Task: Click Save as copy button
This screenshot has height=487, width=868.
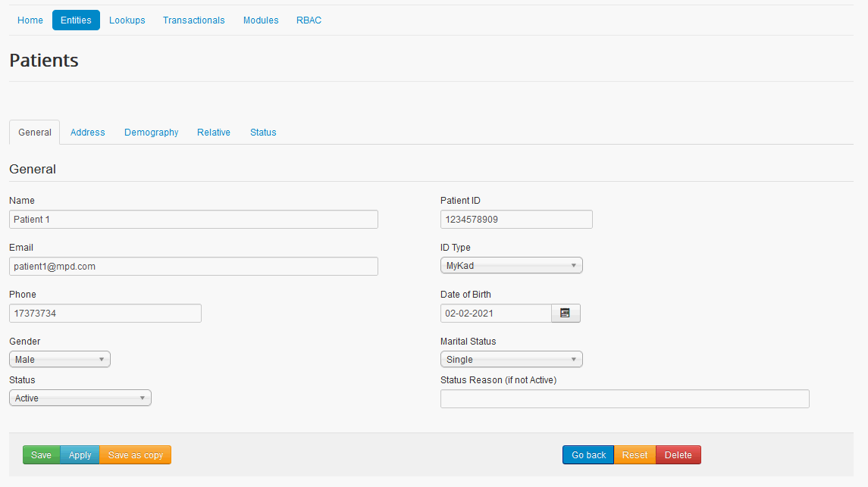Action: pos(136,455)
